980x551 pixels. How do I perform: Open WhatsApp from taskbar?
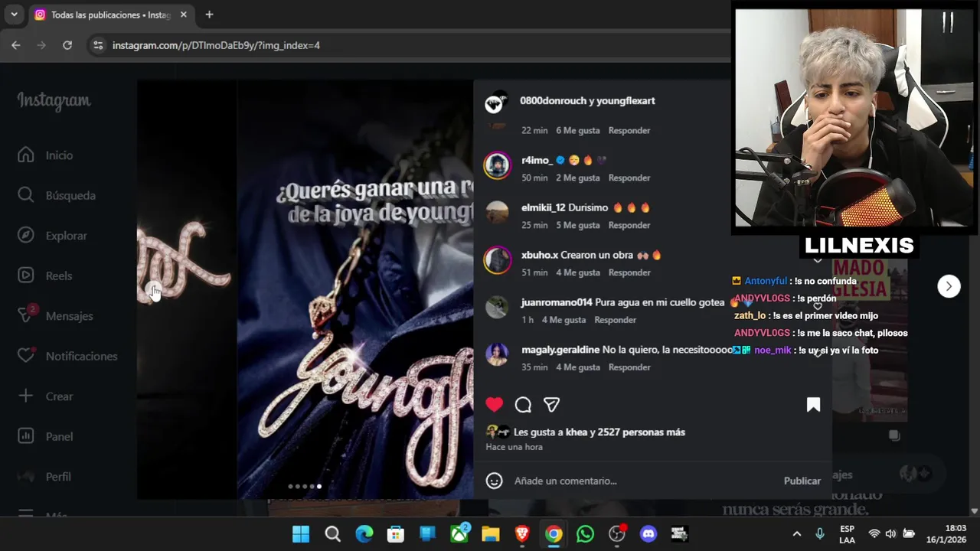coord(585,534)
